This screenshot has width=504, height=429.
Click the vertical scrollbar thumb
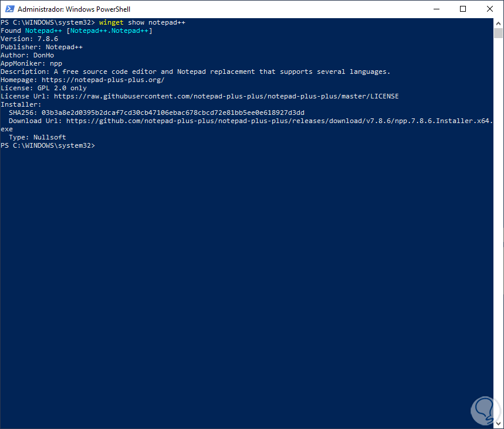[x=498, y=33]
